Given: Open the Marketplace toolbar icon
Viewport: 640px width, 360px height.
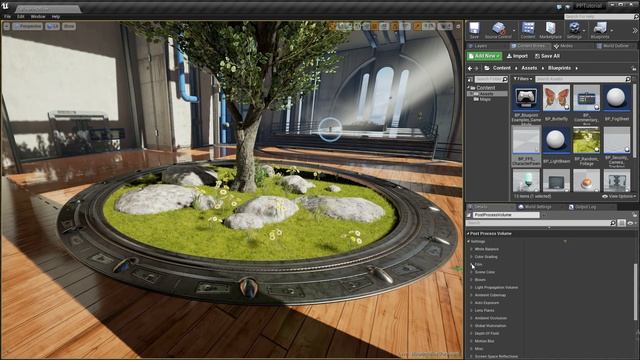Looking at the screenshot, I should coord(551,30).
